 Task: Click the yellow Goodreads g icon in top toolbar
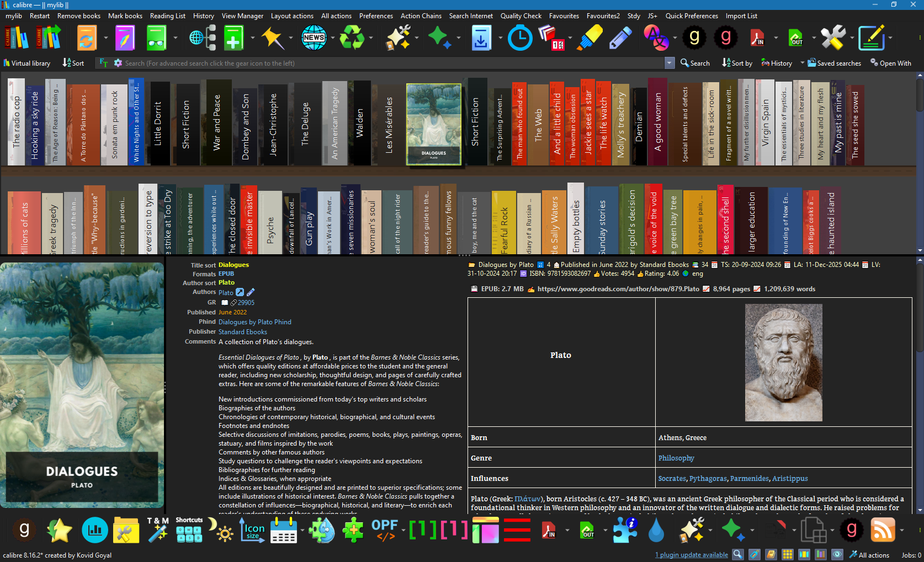[694, 38]
